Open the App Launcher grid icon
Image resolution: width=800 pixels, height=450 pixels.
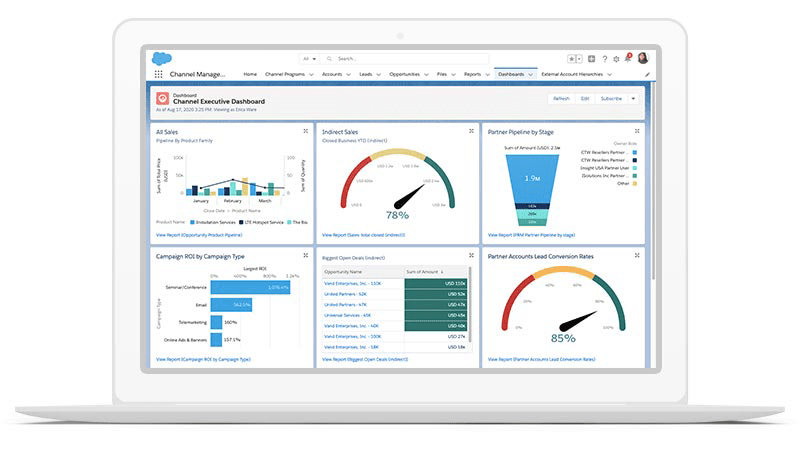tap(158, 74)
